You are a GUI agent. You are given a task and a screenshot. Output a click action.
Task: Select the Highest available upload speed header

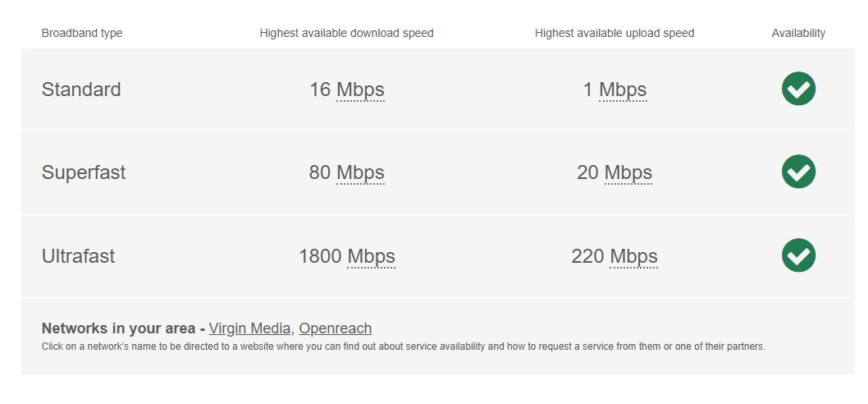(614, 33)
